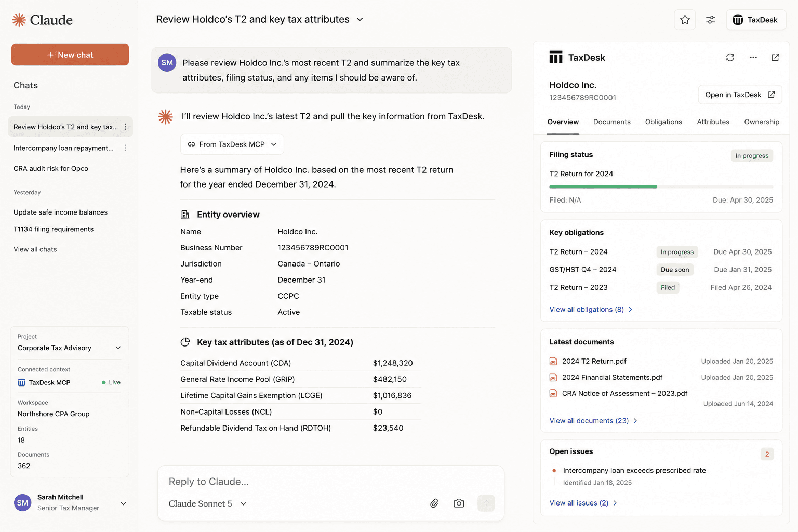The image size is (798, 532).
Task: Click the Claude starburst logo
Action: point(19,20)
